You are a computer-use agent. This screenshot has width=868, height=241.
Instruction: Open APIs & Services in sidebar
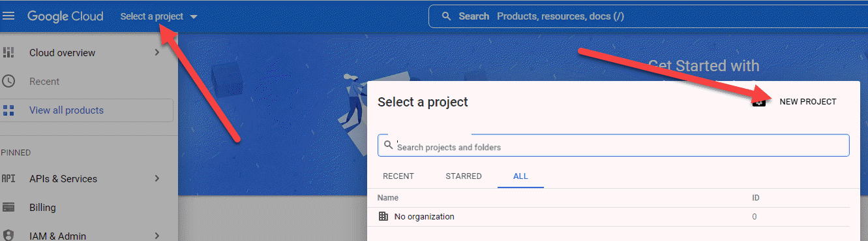click(x=63, y=178)
